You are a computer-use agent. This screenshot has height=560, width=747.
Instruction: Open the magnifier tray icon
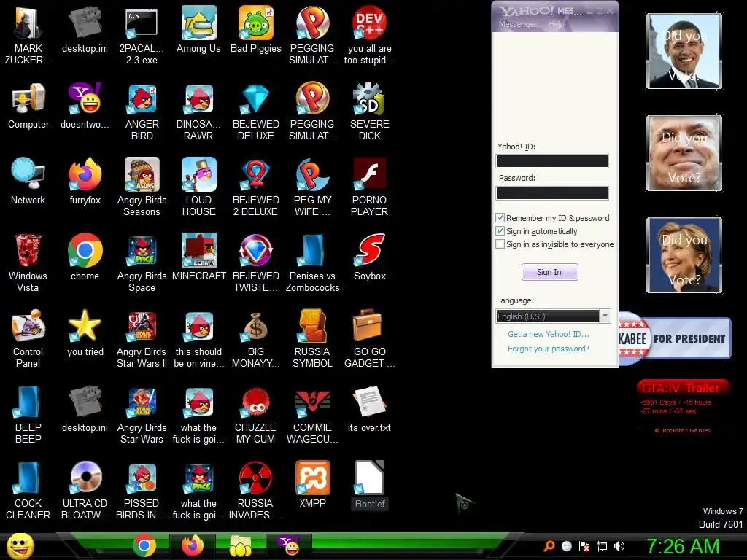(549, 546)
